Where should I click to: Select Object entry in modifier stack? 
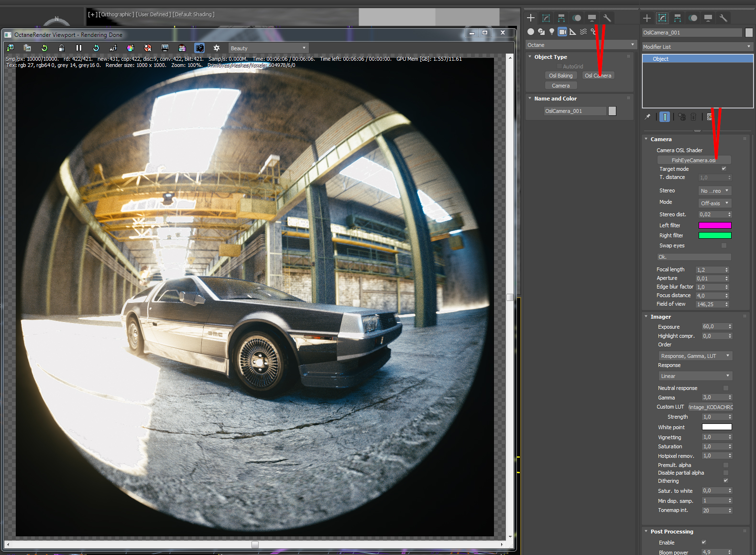coord(698,59)
